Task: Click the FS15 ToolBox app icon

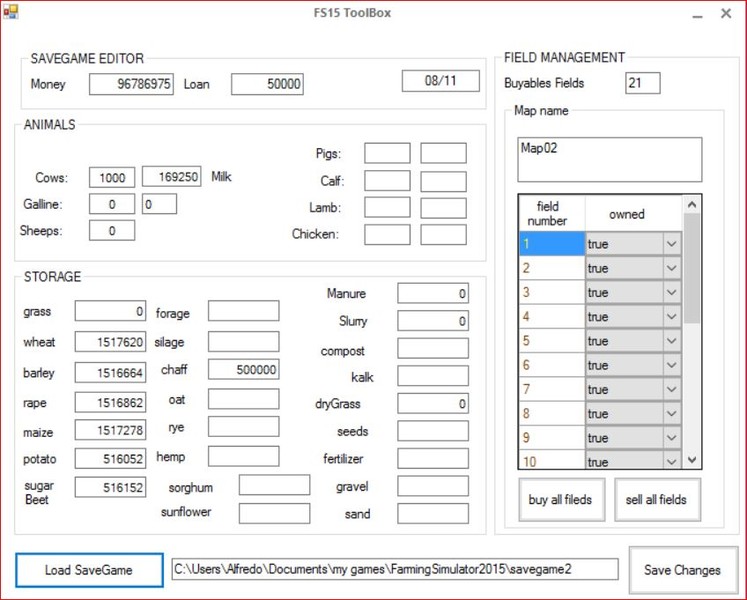Action: [x=10, y=12]
